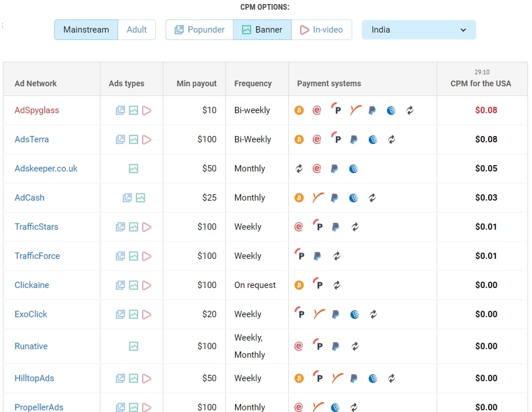
Task: Click the CPM for the USA header
Action: (x=481, y=83)
